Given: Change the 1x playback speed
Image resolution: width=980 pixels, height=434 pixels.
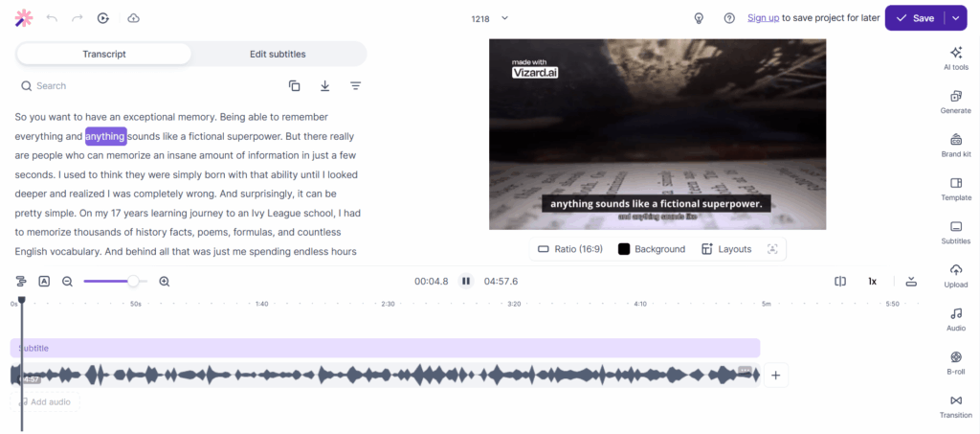Looking at the screenshot, I should pyautogui.click(x=873, y=282).
